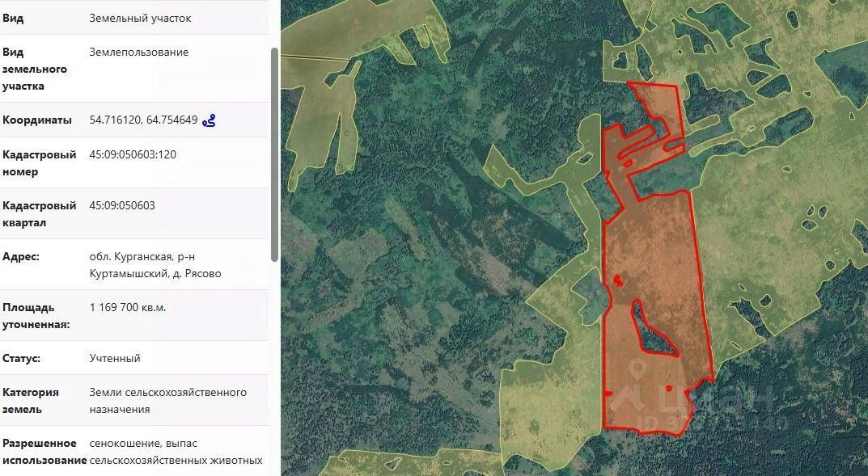Click cadastral number 45:09:050603:120
868x476 pixels.
[133, 154]
